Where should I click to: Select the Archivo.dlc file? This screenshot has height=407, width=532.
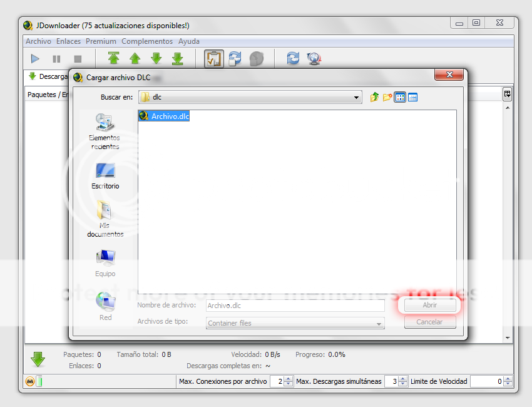[x=164, y=116]
